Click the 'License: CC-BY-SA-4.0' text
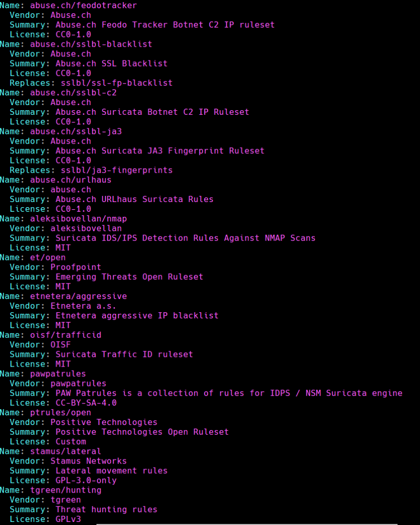 pos(63,403)
